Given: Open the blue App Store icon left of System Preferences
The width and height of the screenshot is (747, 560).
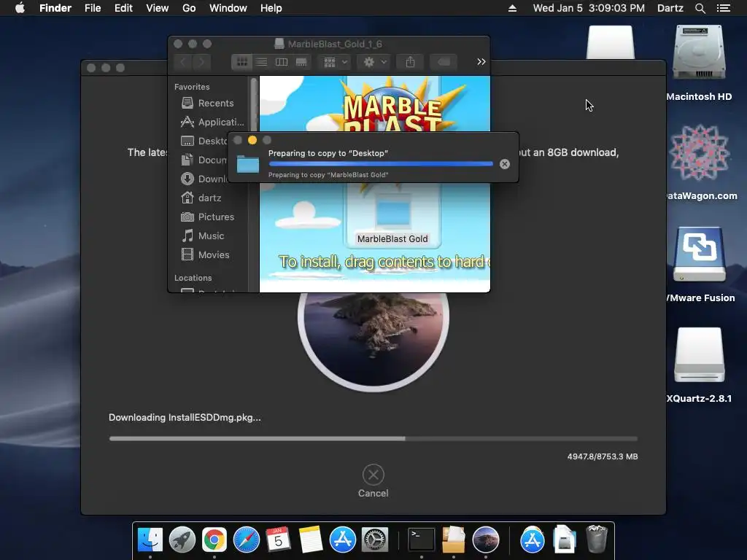Looking at the screenshot, I should (x=343, y=540).
